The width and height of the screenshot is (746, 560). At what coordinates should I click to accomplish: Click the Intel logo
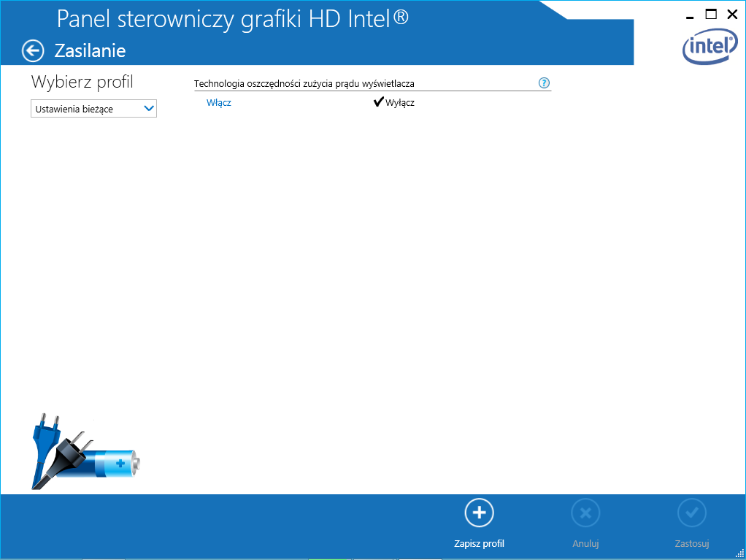[710, 46]
